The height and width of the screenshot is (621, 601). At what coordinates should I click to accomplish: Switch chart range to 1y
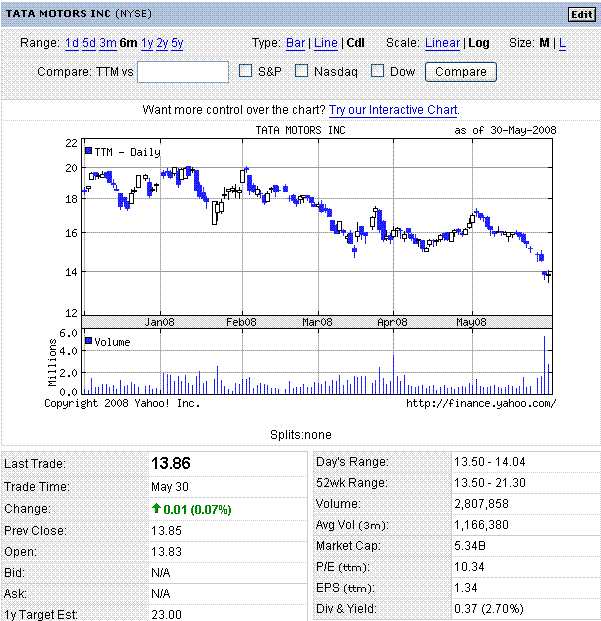pos(147,43)
